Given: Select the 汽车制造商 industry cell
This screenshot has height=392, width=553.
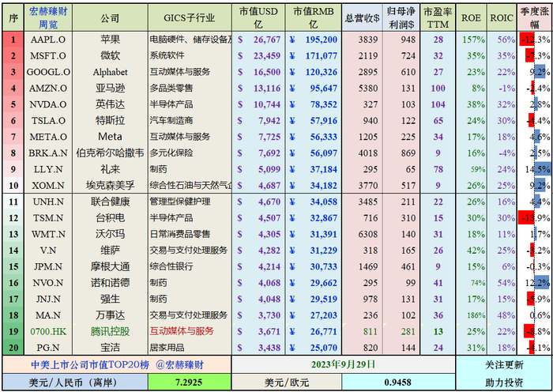Looking at the screenshot, I should [x=190, y=121].
